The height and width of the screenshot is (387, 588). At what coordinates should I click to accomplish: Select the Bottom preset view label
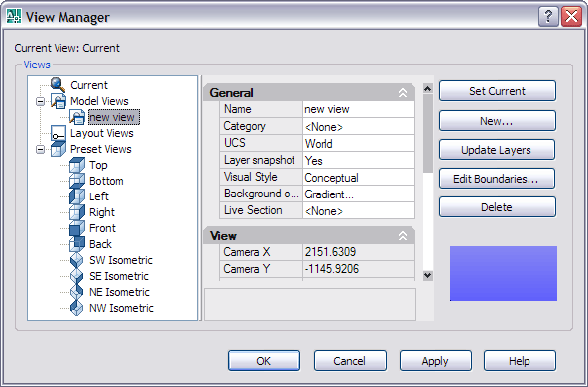click(106, 181)
